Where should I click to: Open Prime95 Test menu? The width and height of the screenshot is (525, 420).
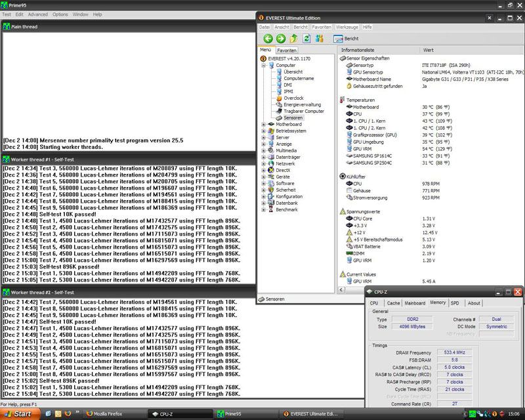point(7,14)
